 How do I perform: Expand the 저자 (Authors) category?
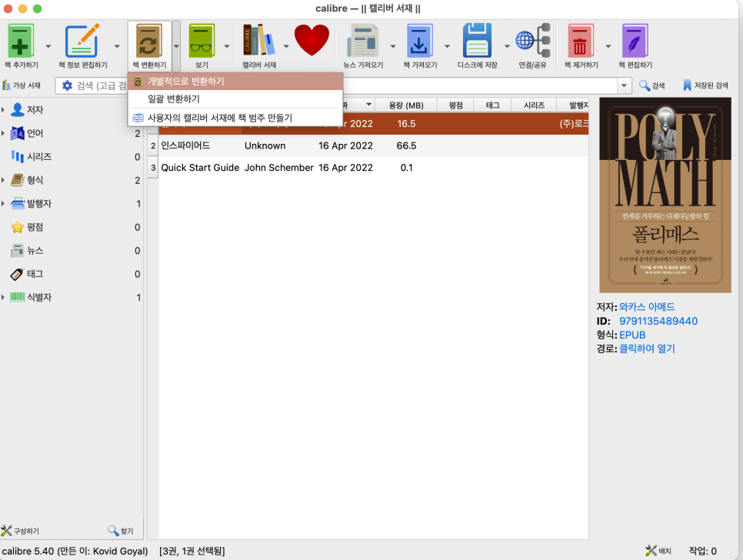point(3,110)
